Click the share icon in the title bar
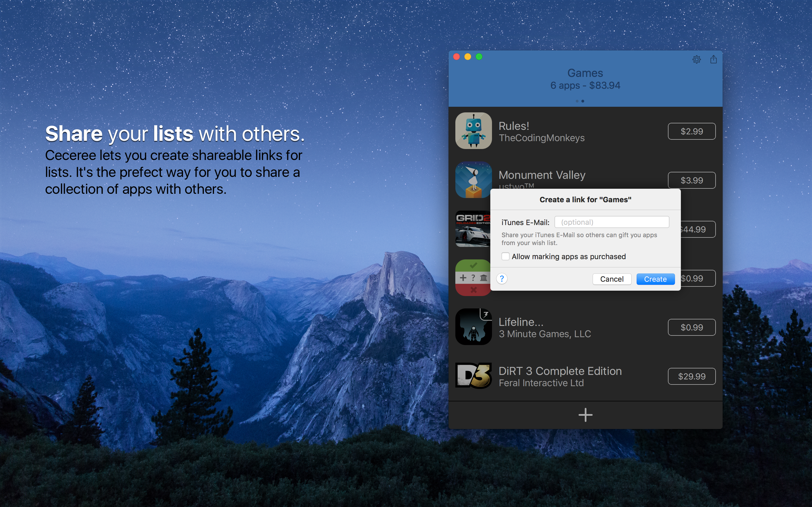 coord(713,59)
